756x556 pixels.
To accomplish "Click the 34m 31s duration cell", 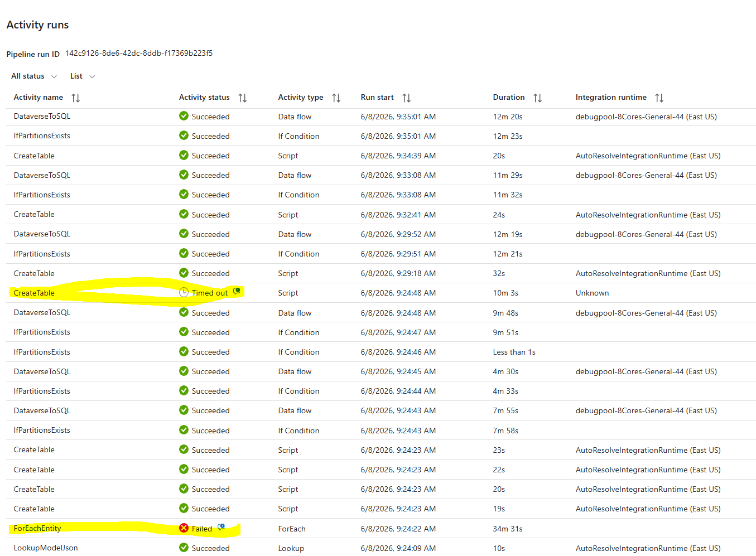I will [x=508, y=529].
